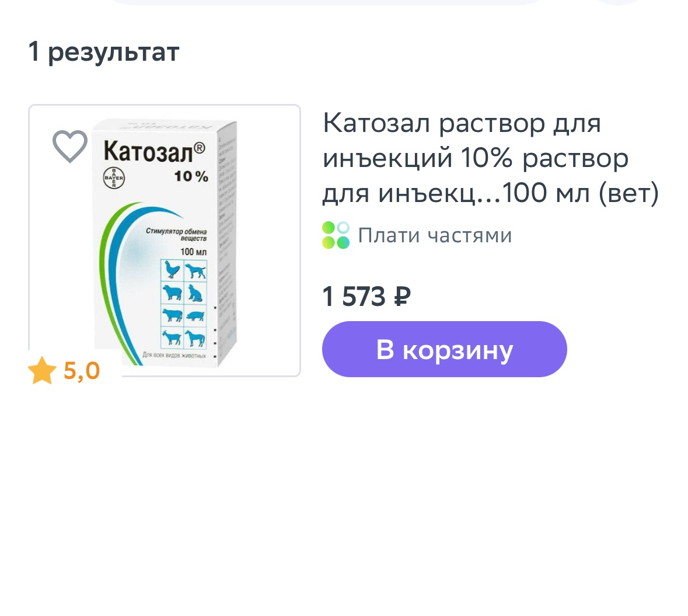Click the 5,0 rating value

82,371
